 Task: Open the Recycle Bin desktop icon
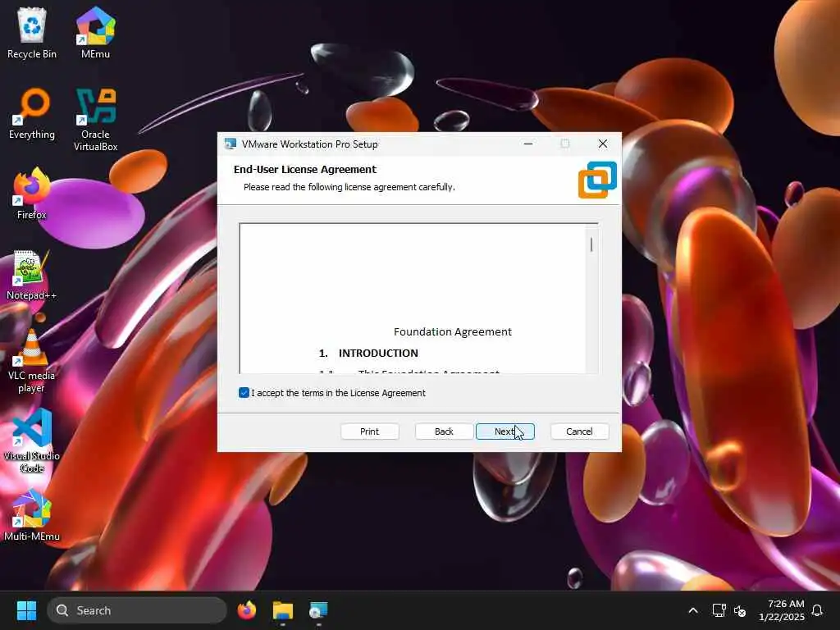point(32,32)
